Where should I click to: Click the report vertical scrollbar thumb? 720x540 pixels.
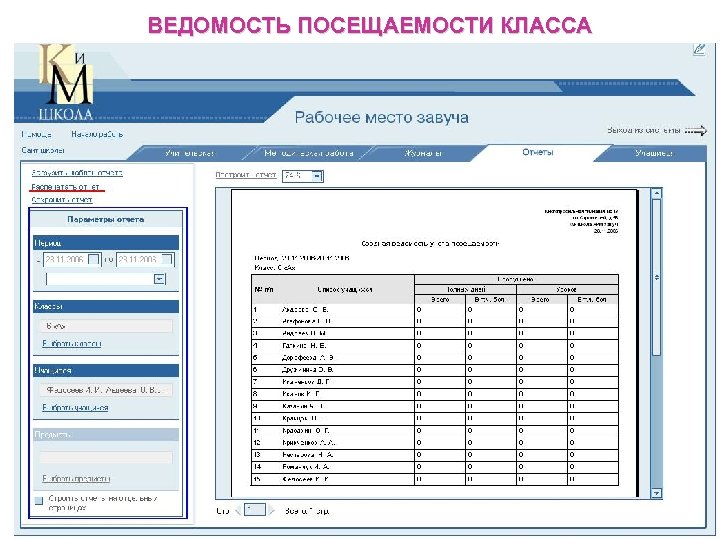click(x=657, y=277)
